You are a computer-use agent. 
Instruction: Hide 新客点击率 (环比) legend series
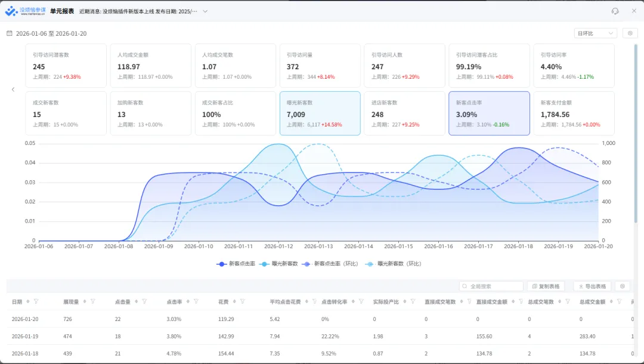[330, 264]
